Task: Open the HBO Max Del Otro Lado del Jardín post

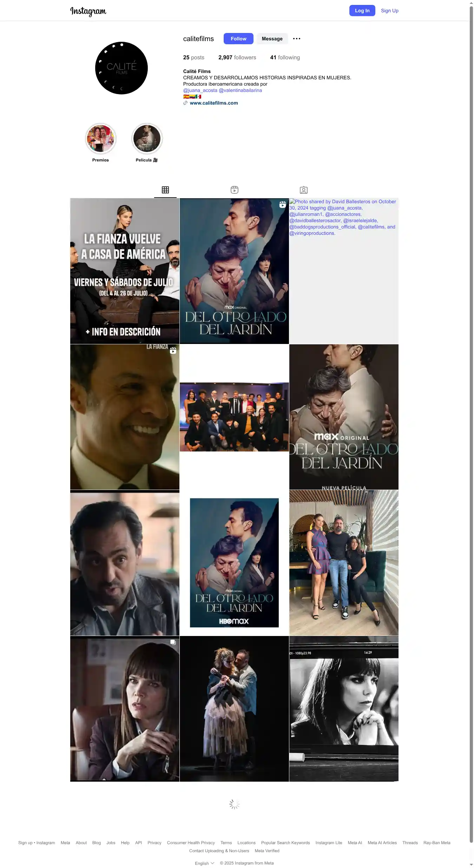Action: [x=234, y=563]
